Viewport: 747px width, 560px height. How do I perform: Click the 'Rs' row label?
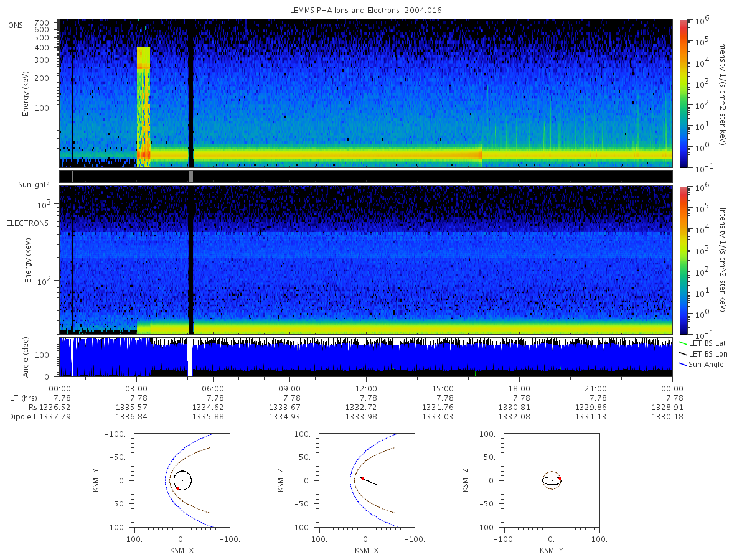pos(32,407)
